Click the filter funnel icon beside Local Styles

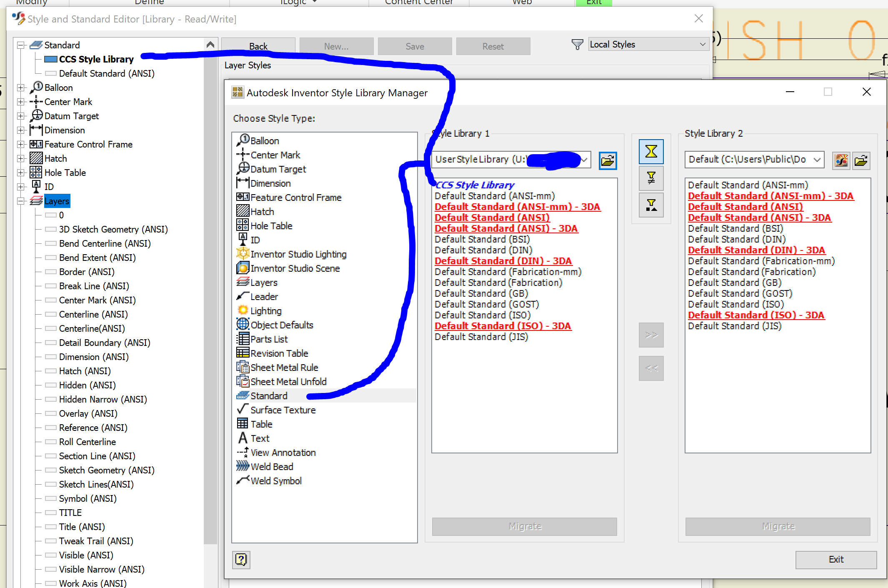pos(577,45)
